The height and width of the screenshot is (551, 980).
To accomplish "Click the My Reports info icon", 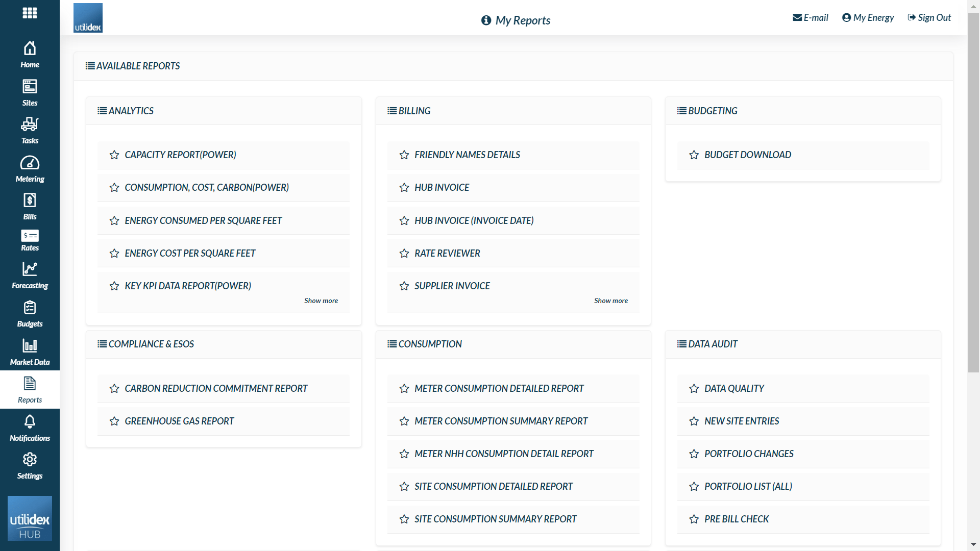I will [x=486, y=20].
